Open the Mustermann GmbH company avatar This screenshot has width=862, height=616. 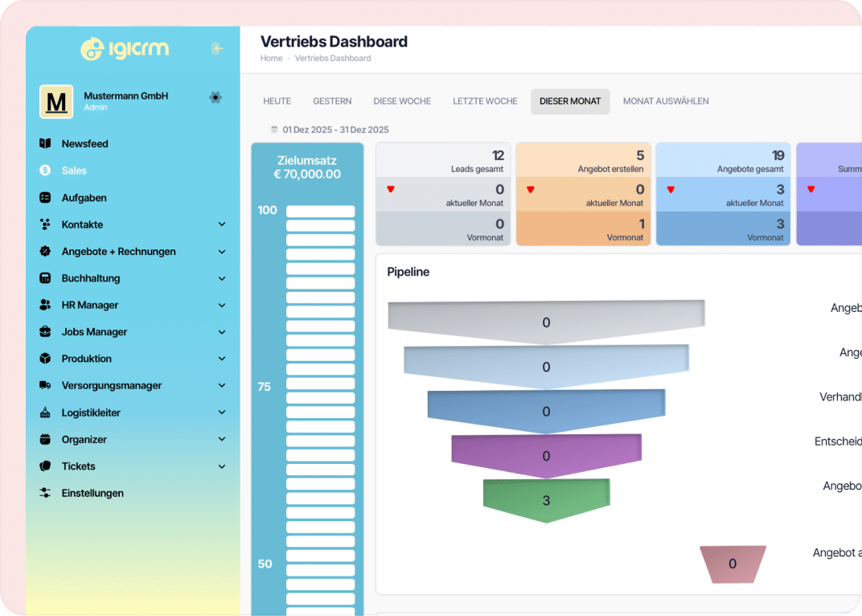[56, 101]
